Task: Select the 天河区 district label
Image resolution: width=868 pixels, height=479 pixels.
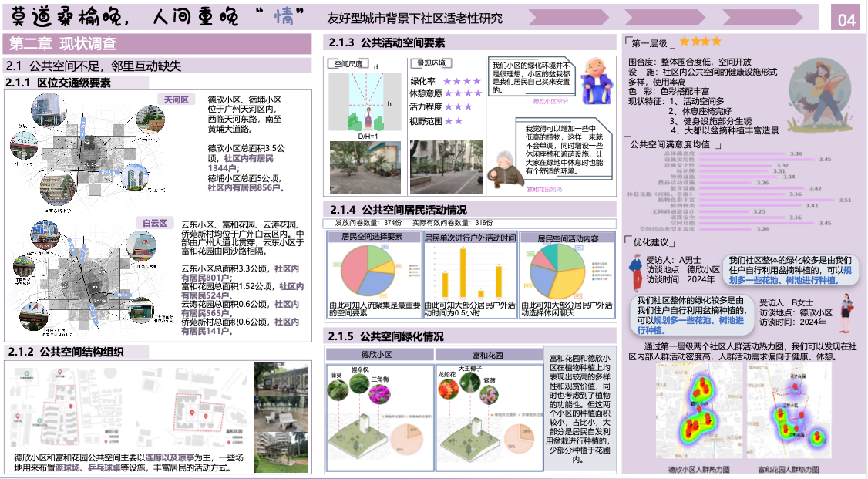Action: click(x=176, y=100)
